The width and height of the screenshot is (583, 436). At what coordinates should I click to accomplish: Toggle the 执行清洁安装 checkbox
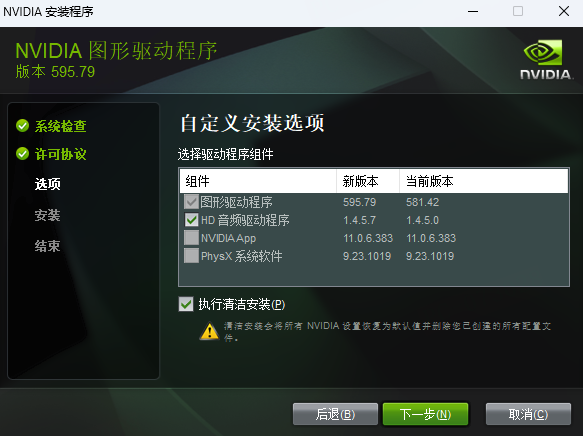point(186,304)
